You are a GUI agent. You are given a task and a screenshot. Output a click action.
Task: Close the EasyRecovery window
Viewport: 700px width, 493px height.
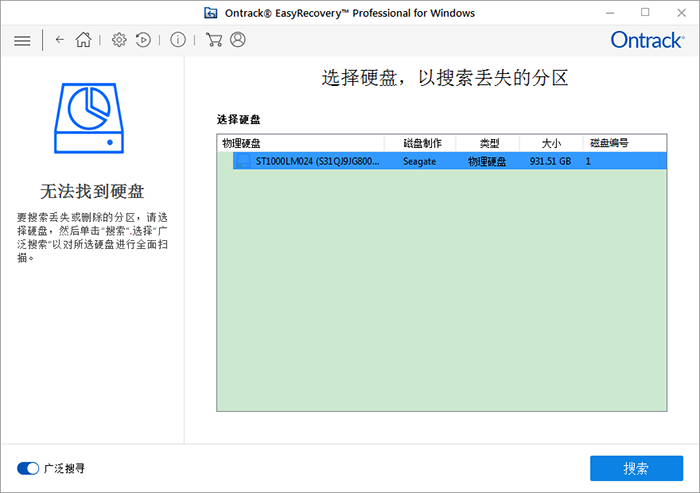681,13
